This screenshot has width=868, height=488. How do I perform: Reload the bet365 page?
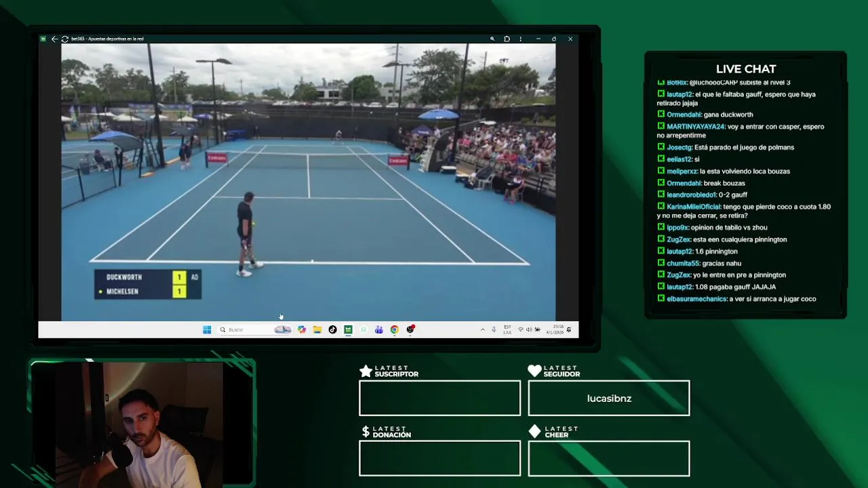(x=64, y=39)
